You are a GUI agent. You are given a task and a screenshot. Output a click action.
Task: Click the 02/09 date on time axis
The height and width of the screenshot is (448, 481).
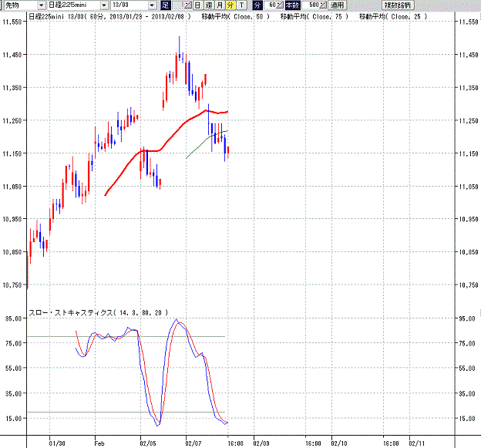pos(261,443)
